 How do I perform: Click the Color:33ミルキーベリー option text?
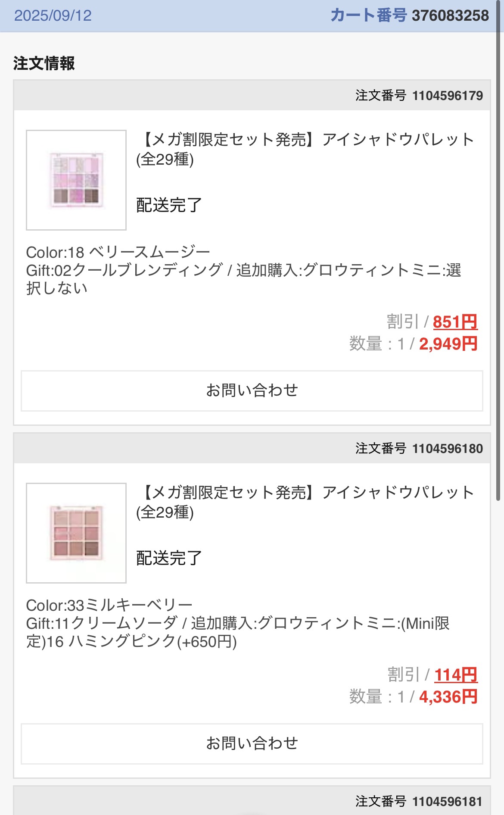[109, 605]
